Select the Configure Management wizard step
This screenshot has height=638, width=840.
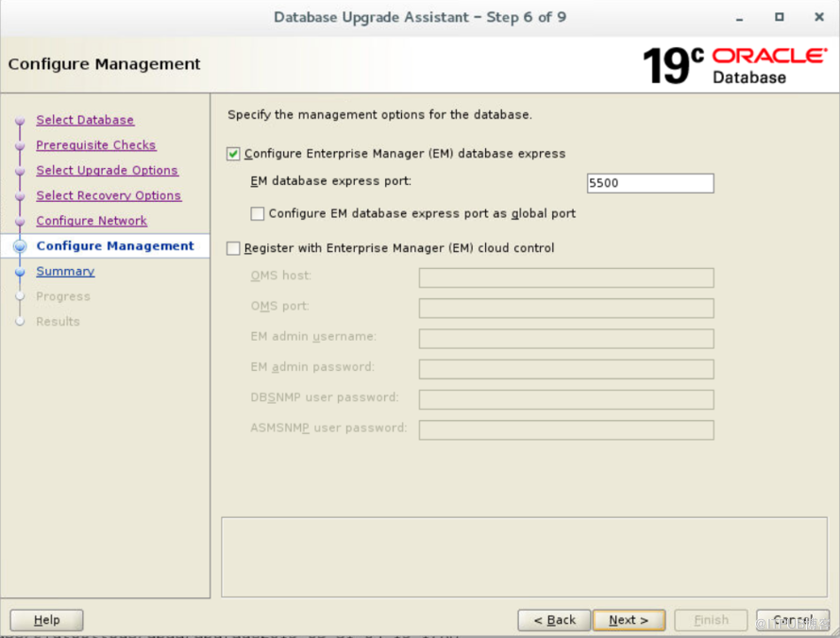coord(115,246)
